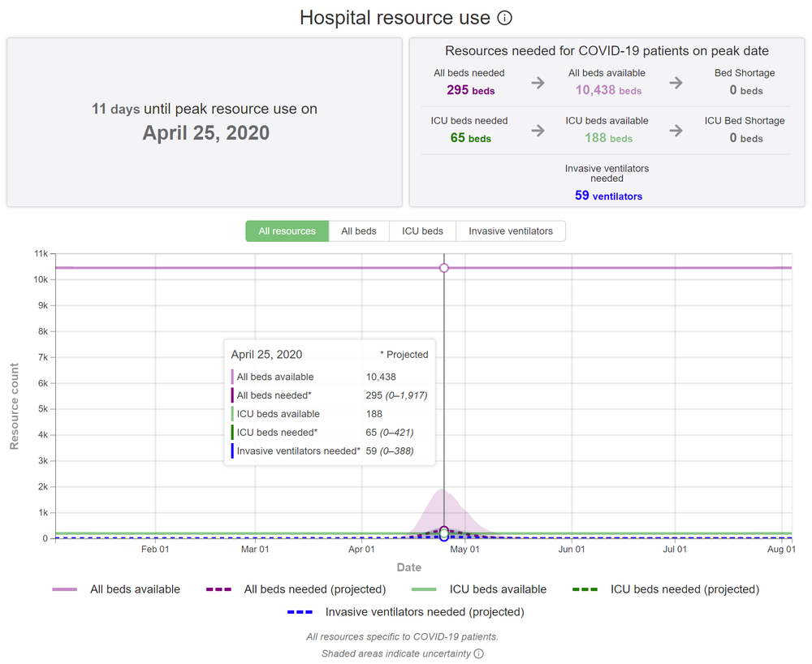This screenshot has width=812, height=664.
Task: Click the April 25, 2020 peak date text
Action: pyautogui.click(x=205, y=133)
